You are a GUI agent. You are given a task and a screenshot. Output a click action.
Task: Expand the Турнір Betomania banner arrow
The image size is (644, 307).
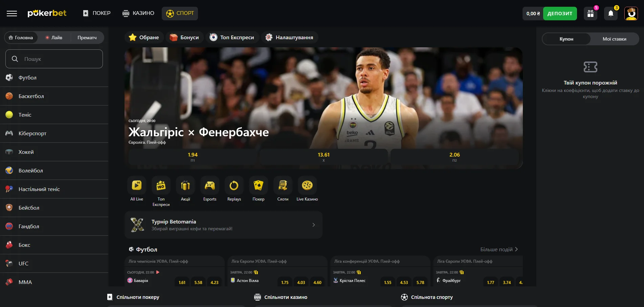[314, 225]
